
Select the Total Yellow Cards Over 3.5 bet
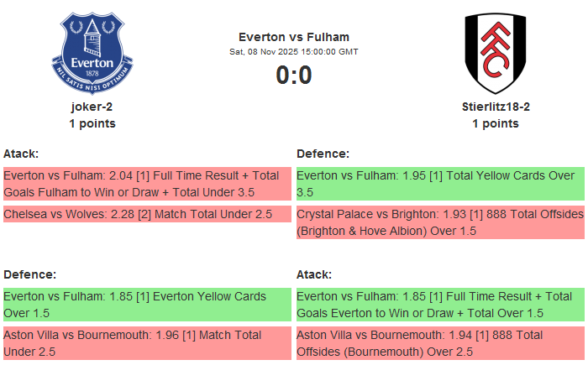coord(440,184)
